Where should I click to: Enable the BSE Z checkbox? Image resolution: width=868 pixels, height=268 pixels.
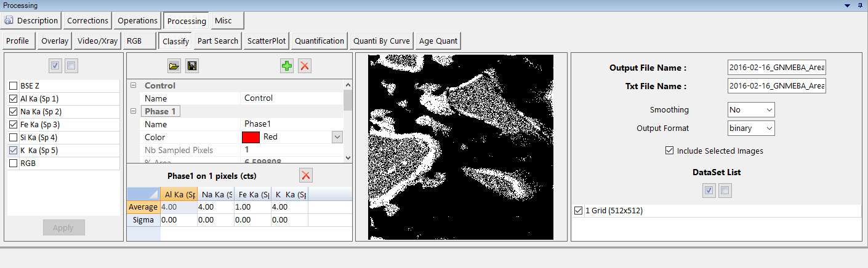[14, 86]
